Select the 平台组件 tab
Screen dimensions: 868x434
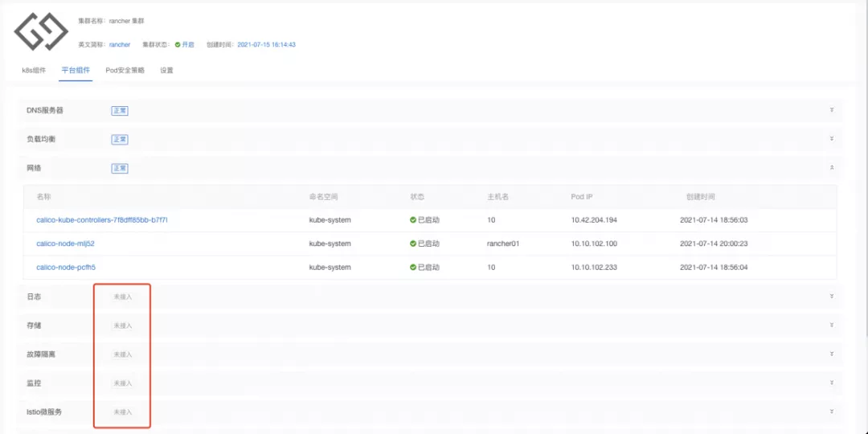tap(76, 70)
